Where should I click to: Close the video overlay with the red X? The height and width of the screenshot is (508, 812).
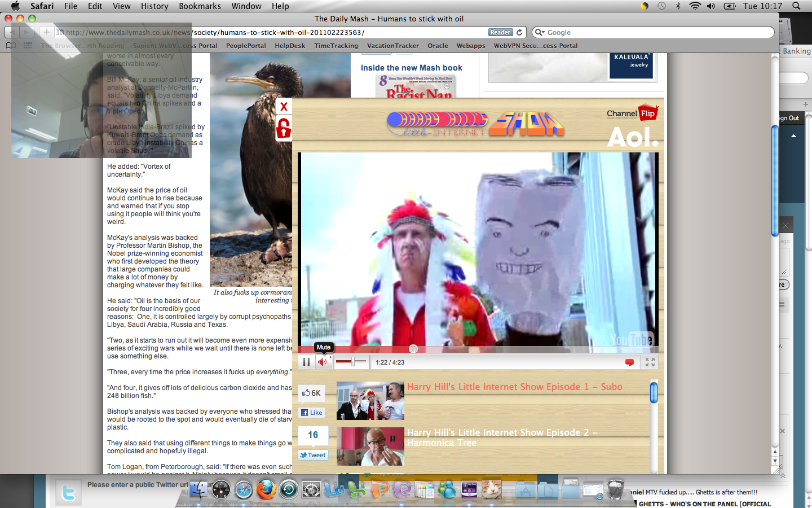[284, 107]
